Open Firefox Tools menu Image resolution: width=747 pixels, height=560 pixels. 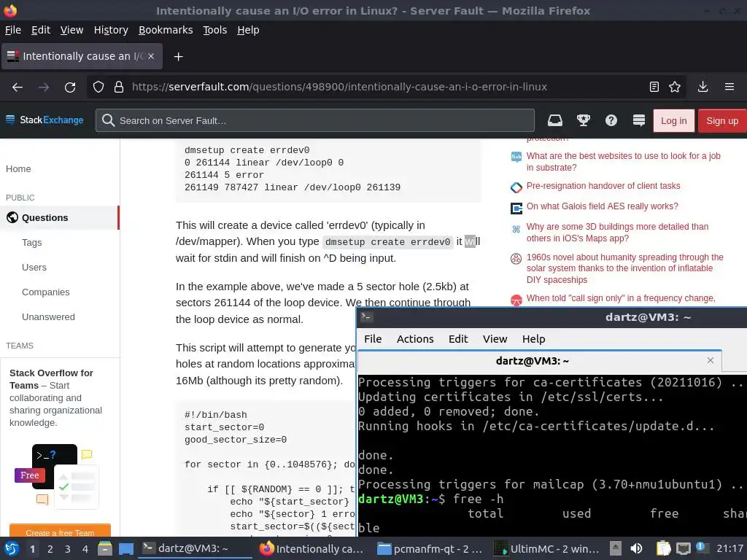215,30
